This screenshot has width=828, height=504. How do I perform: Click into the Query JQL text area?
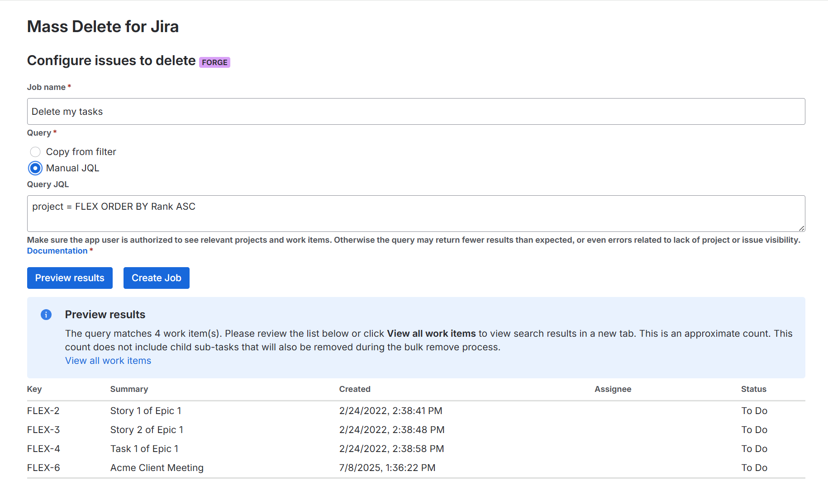click(416, 213)
